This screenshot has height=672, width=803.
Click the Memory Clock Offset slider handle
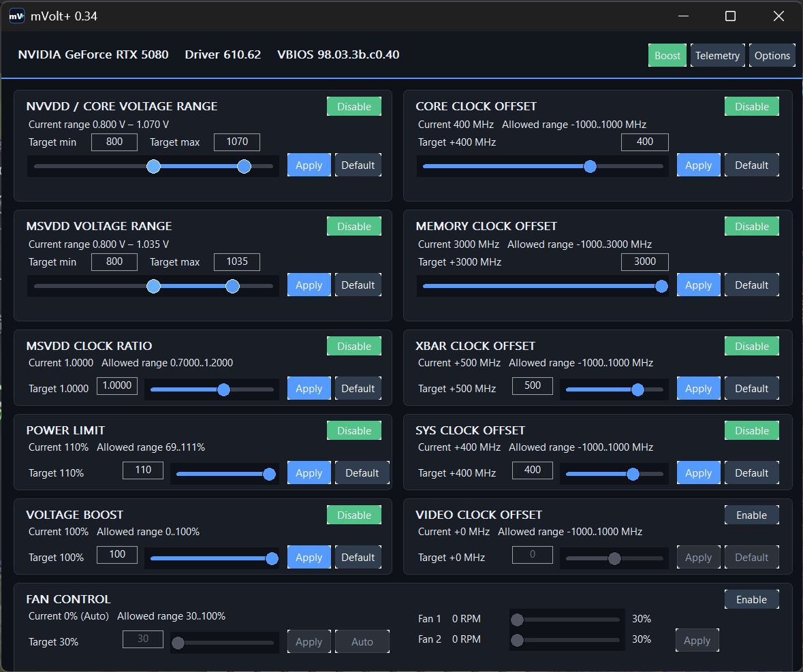(661, 286)
